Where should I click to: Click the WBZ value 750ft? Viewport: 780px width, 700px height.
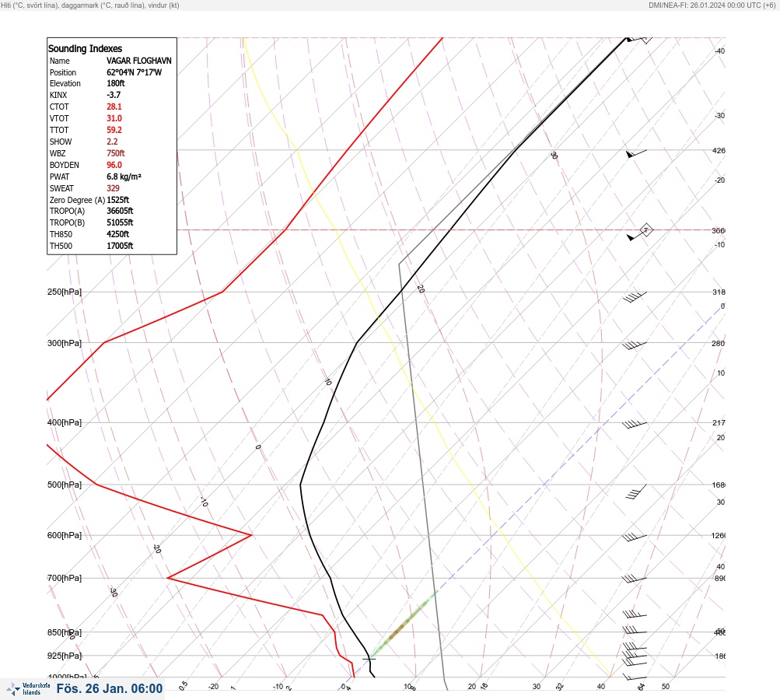point(115,153)
